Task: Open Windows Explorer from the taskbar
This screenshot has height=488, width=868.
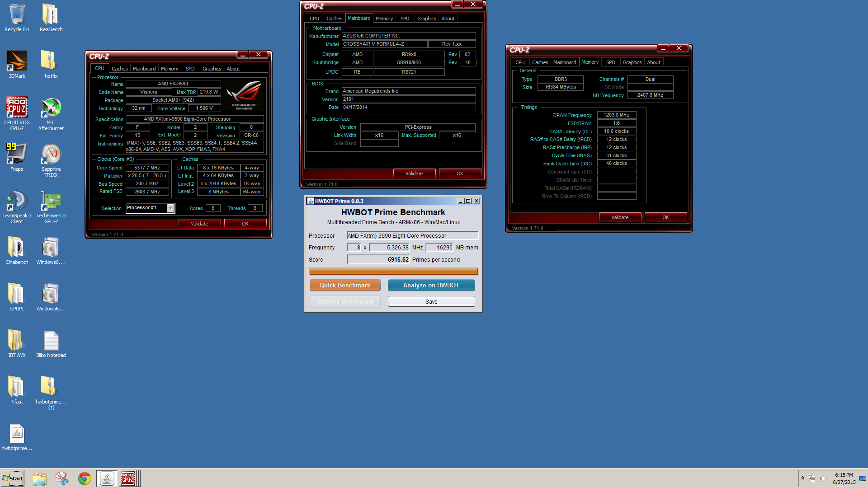Action: pos(39,479)
